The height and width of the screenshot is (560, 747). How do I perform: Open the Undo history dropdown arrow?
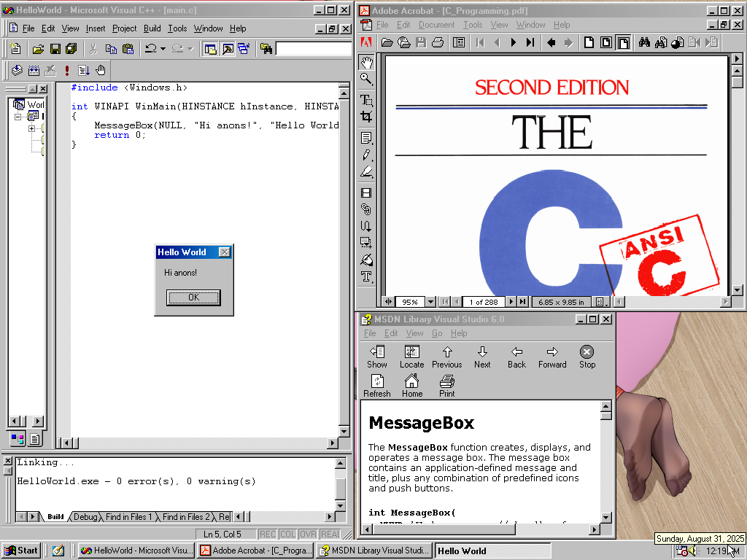pyautogui.click(x=163, y=49)
